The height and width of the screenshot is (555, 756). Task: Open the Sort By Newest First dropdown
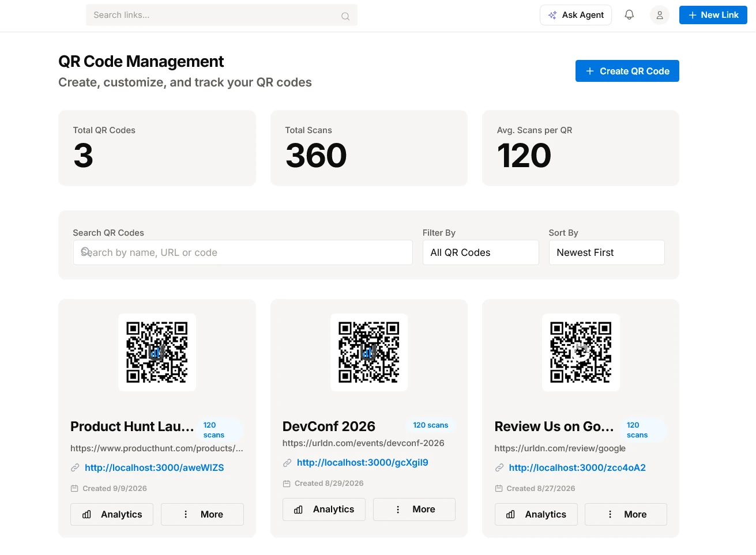(x=607, y=252)
